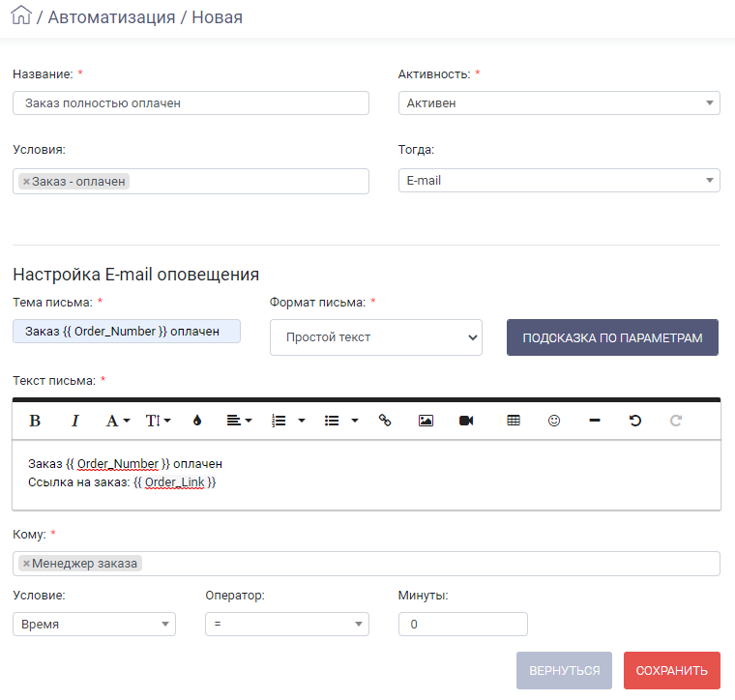
Task: Expand the Тогда E-mail dropdown
Action: tap(559, 181)
